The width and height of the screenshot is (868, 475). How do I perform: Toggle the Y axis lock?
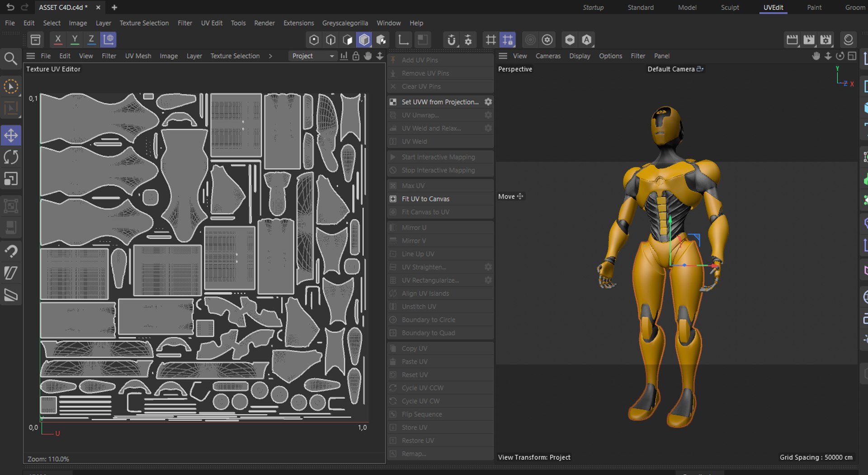click(75, 40)
